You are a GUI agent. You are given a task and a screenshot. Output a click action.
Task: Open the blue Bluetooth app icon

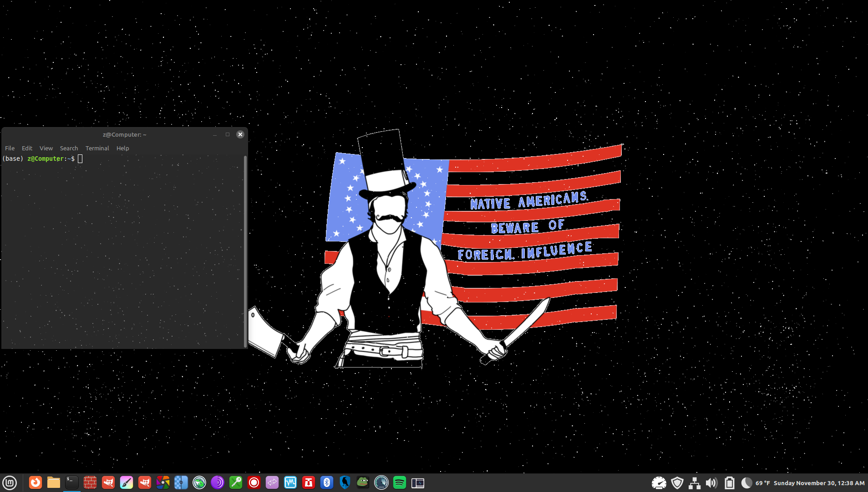tap(327, 482)
